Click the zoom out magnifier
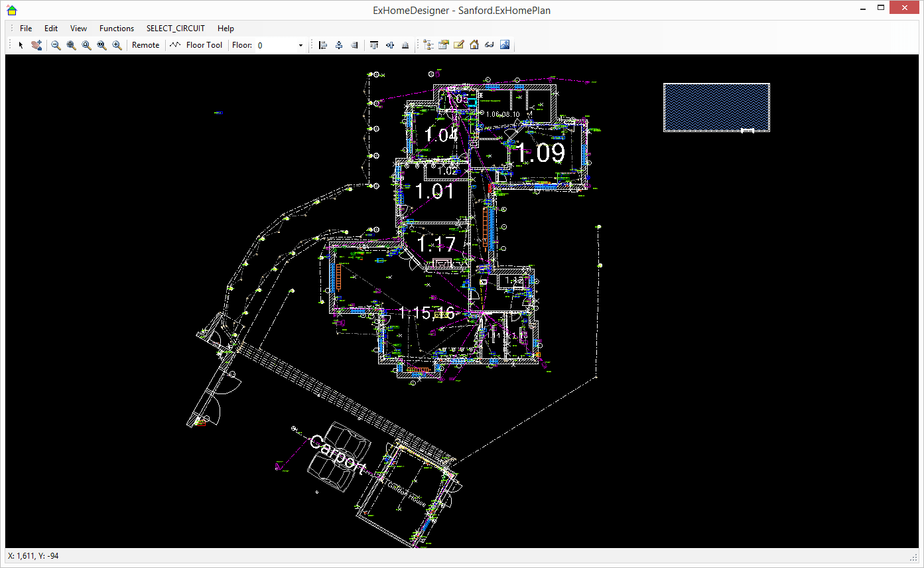Viewport: 924px width, 568px height. pyautogui.click(x=56, y=45)
